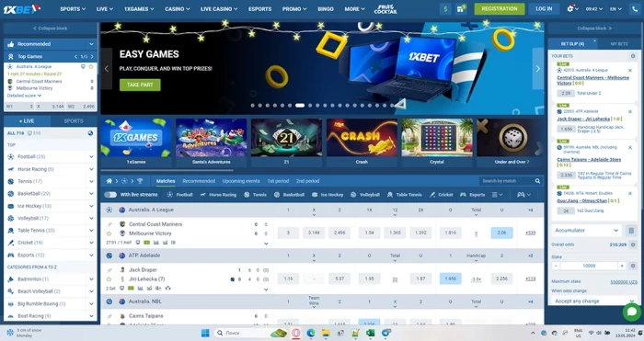Image resolution: width=644 pixels, height=341 pixels.
Task: Switch to SPORTS tab in sidebar
Action: click(x=74, y=121)
